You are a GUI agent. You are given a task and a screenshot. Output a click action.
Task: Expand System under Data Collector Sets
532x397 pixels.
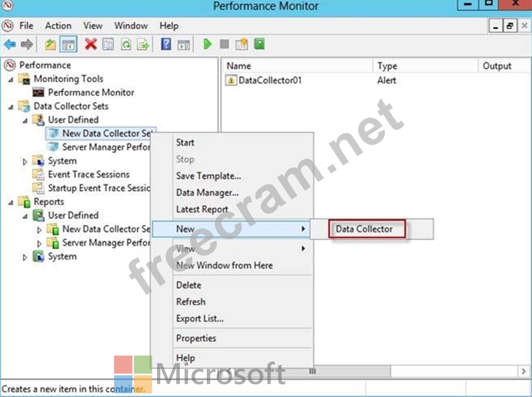click(25, 161)
